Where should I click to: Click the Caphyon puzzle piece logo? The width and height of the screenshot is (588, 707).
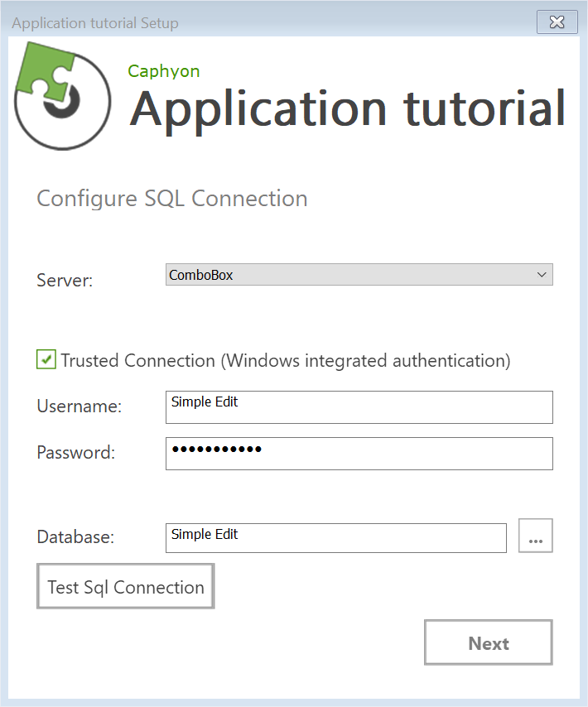[x=62, y=96]
